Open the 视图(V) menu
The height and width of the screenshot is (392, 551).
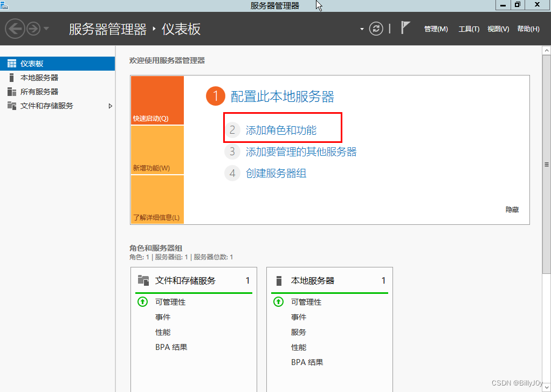498,29
